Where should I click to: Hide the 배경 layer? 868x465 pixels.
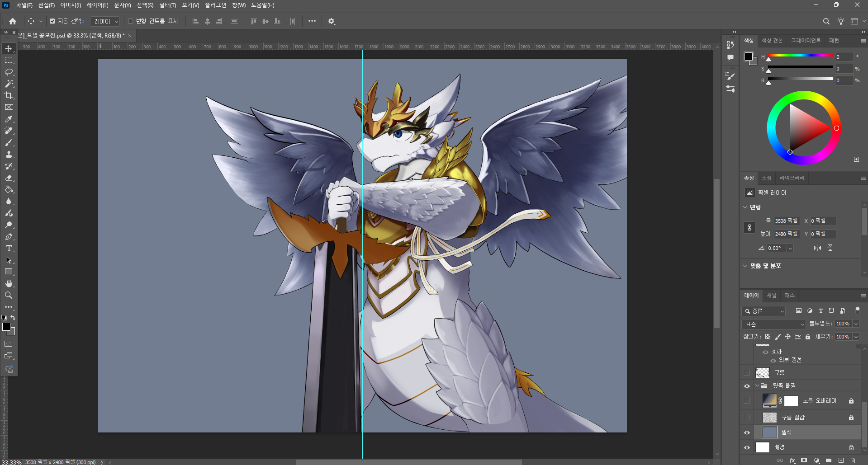[x=747, y=447]
